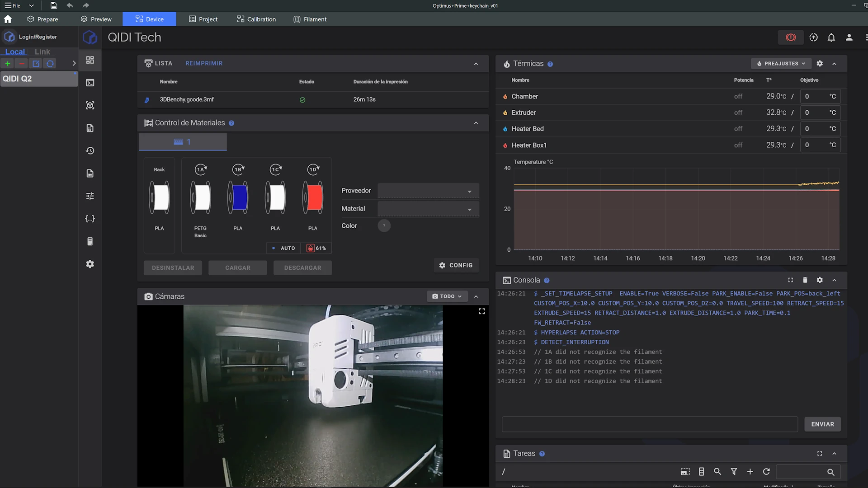The height and width of the screenshot is (488, 868).
Task: Open the console sidebar icon
Action: coord(90,83)
